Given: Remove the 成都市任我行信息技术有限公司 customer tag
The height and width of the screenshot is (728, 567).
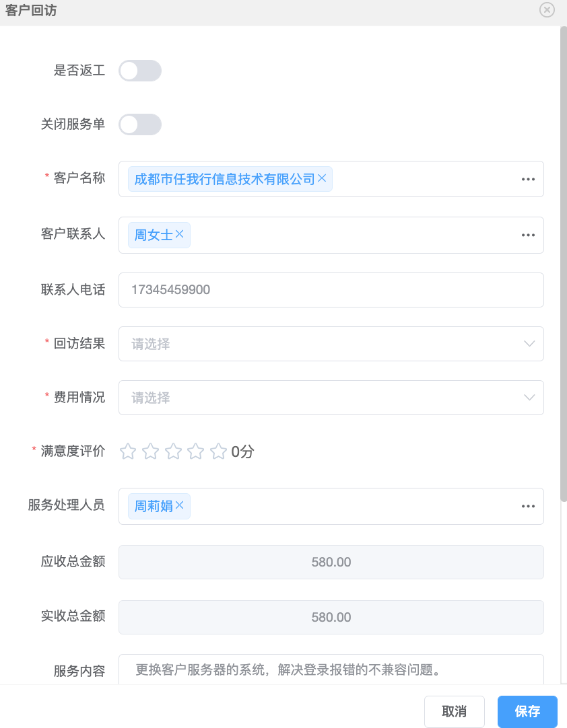Looking at the screenshot, I should coord(322,178).
